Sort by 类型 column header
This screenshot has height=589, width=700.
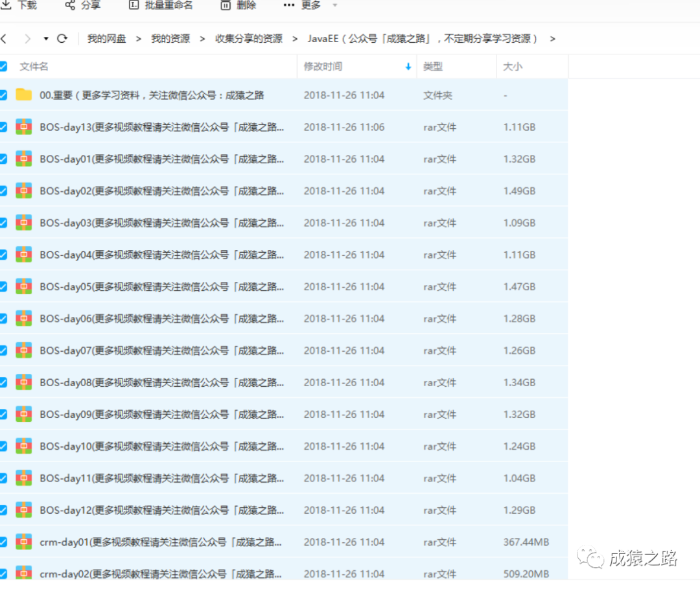tap(433, 67)
